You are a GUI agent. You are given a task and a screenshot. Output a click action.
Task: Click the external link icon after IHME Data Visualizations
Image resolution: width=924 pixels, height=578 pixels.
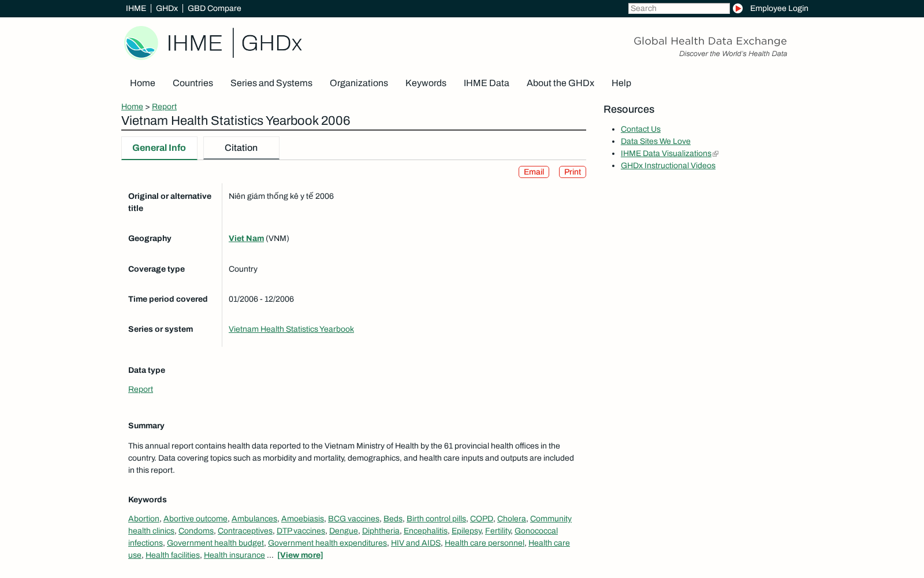tap(716, 154)
